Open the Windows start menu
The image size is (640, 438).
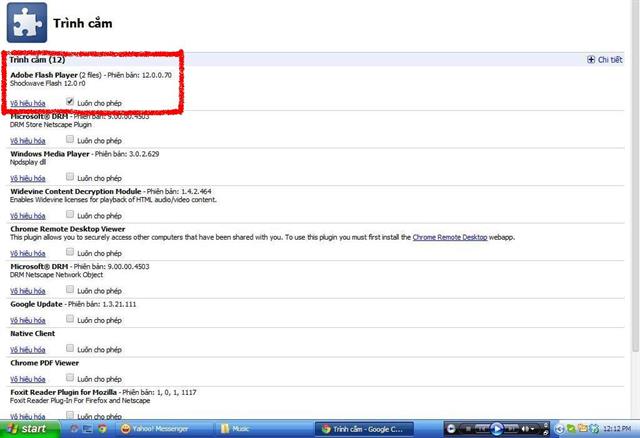click(x=29, y=429)
